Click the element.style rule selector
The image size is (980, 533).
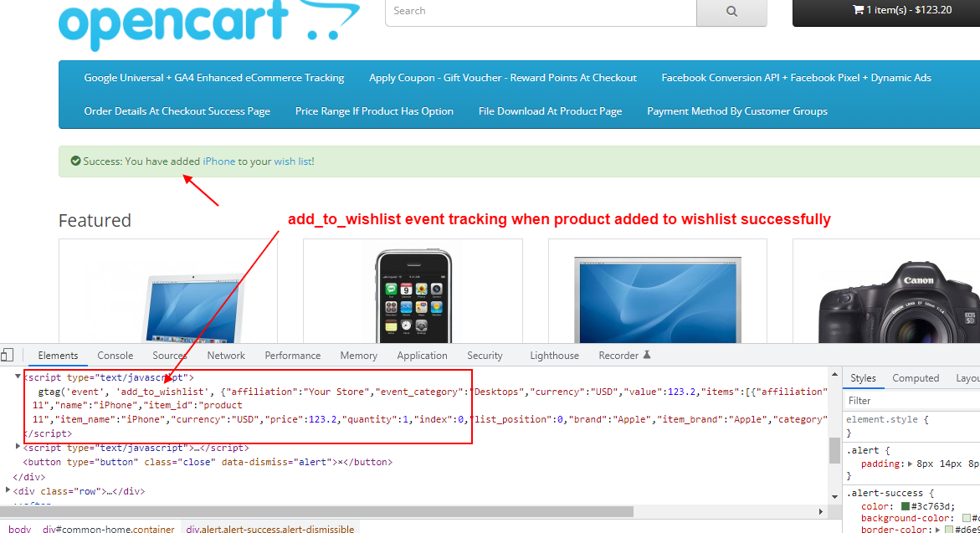(882, 419)
